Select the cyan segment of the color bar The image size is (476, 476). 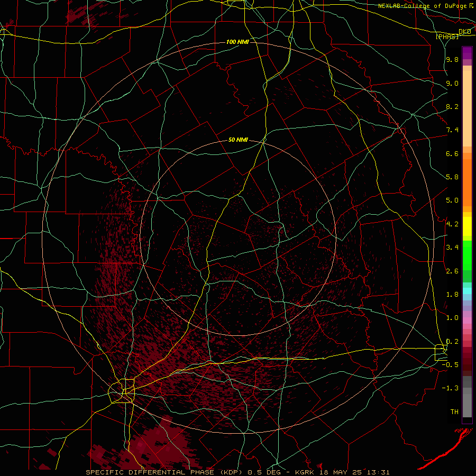(467, 290)
